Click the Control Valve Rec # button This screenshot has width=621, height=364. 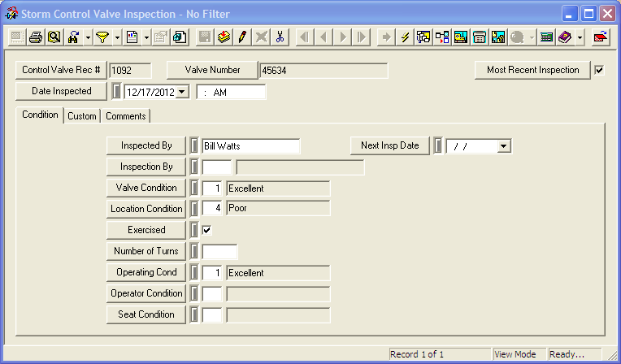[x=61, y=70]
